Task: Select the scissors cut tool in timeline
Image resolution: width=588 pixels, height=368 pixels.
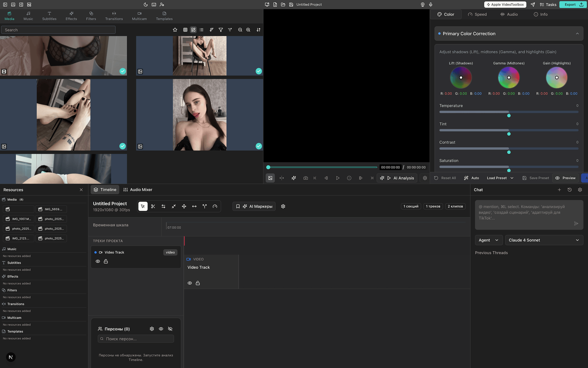Action: (x=153, y=206)
